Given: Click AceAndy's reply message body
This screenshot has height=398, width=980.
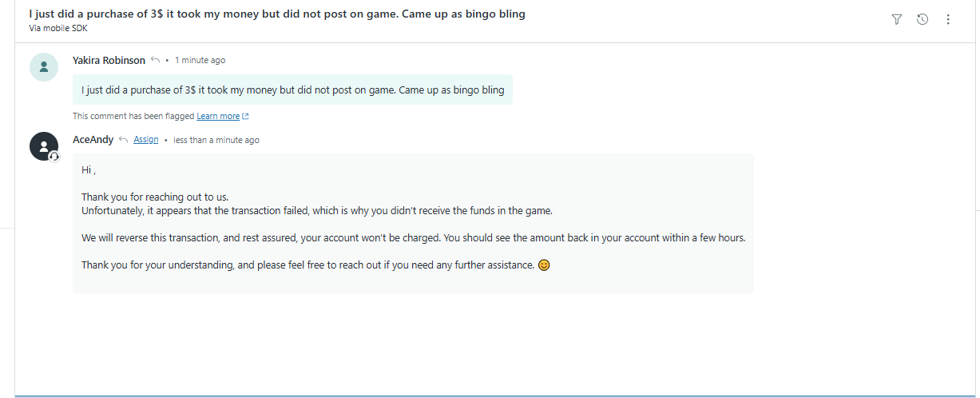Looking at the screenshot, I should pyautogui.click(x=413, y=223).
